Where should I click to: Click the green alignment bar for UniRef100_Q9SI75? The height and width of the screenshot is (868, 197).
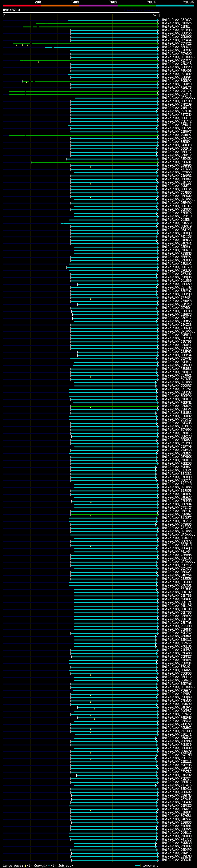click(x=83, y=91)
